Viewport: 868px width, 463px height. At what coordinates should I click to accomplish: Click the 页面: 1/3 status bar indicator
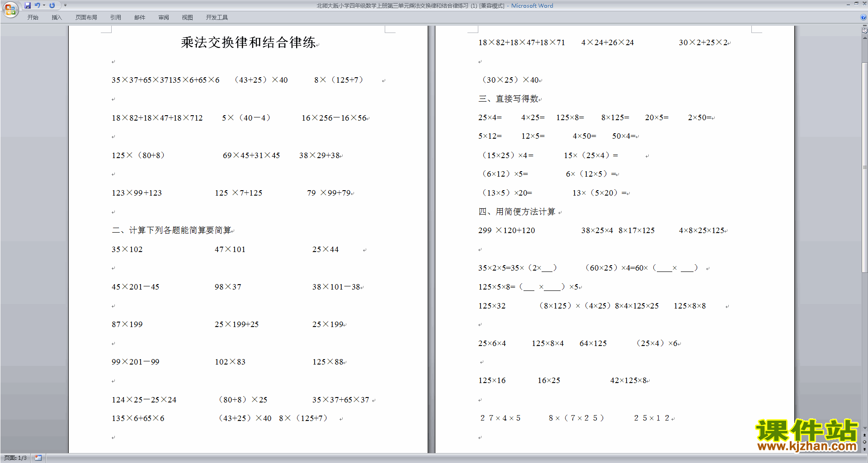tap(15, 458)
